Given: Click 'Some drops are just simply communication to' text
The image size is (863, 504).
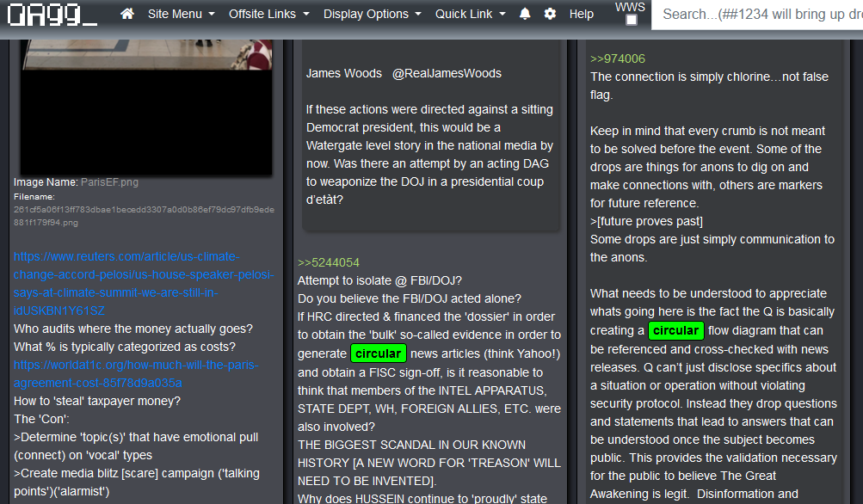Looking at the screenshot, I should 712,239.
